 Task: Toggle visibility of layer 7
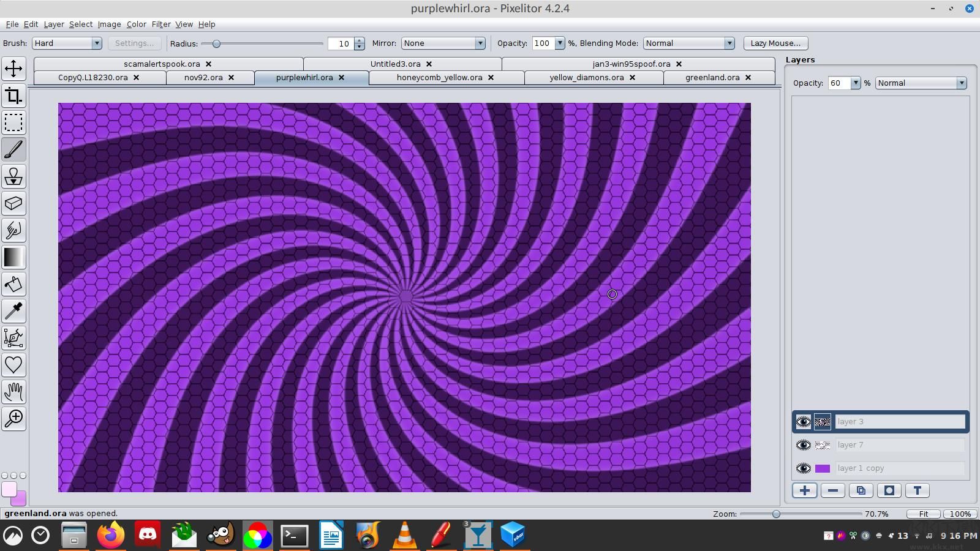[803, 445]
